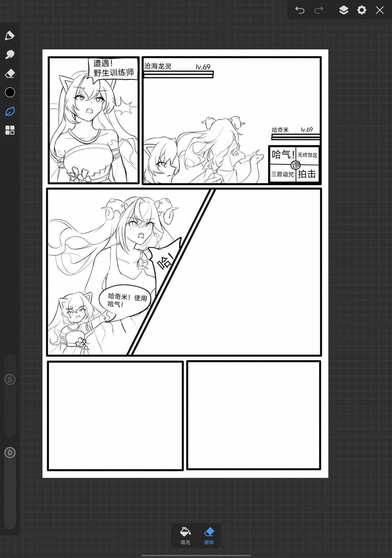The height and width of the screenshot is (558, 392).
Task: Select the eraser tool in left toolbar
Action: click(x=10, y=73)
